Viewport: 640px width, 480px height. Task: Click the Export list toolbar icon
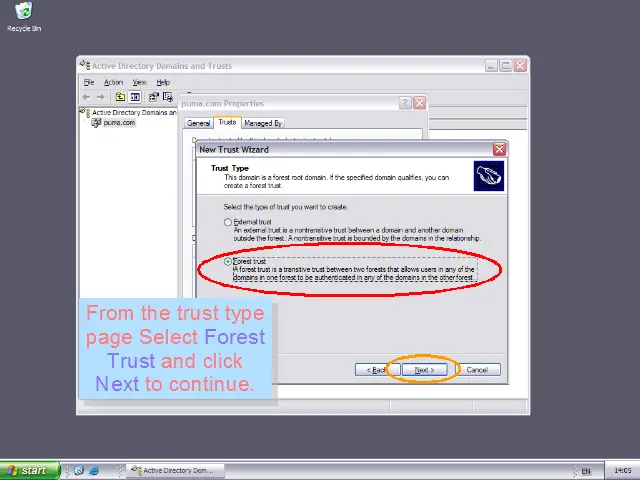[x=168, y=97]
